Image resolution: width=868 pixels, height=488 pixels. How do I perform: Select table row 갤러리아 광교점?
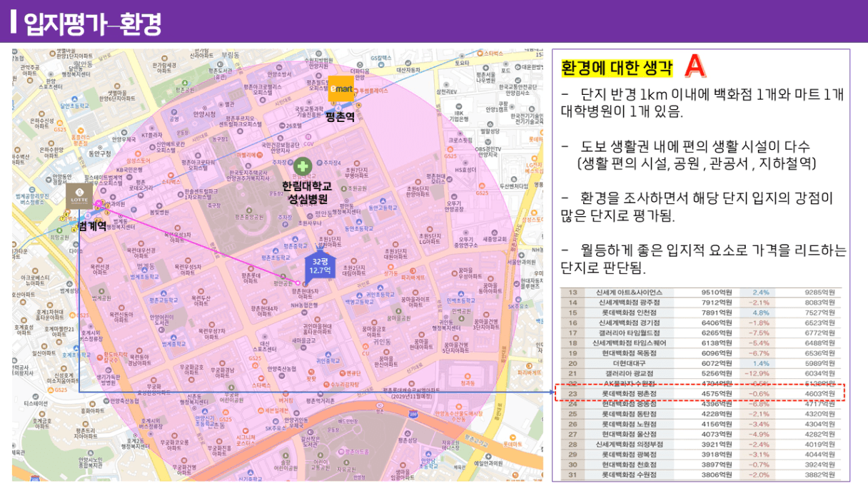pyautogui.click(x=701, y=373)
